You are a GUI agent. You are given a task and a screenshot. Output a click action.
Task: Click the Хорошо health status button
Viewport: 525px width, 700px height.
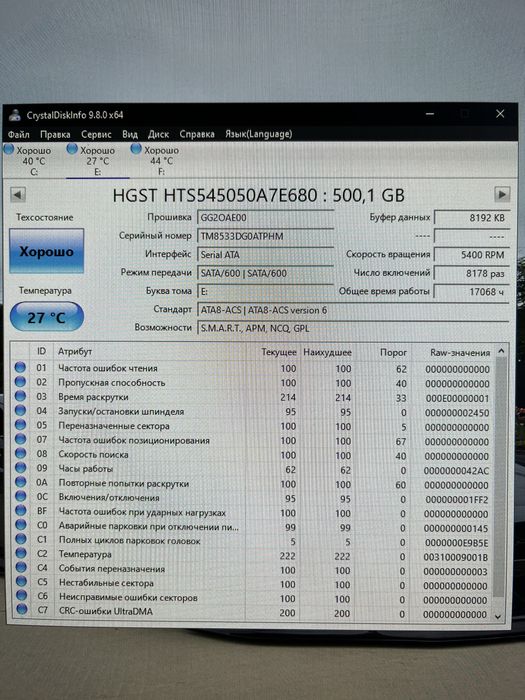46,251
